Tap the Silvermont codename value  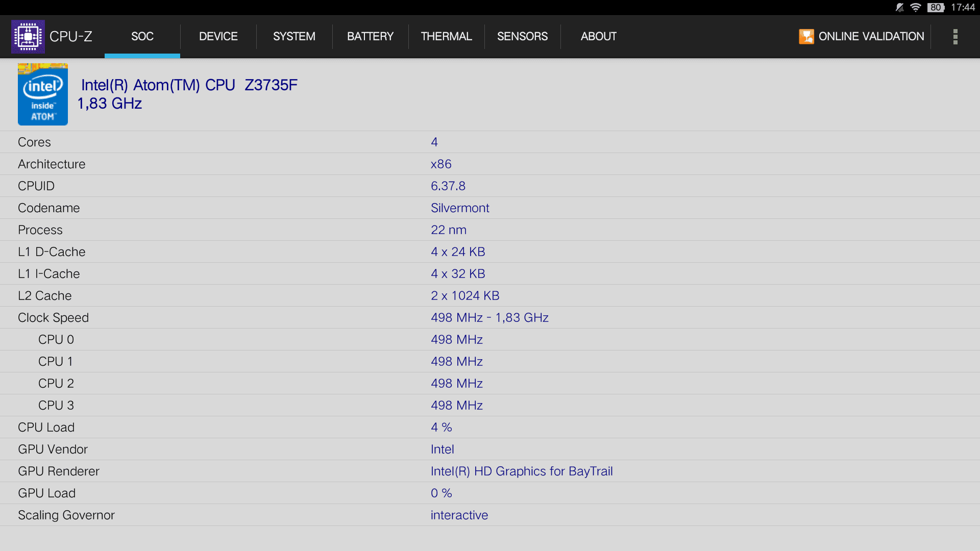[460, 208]
